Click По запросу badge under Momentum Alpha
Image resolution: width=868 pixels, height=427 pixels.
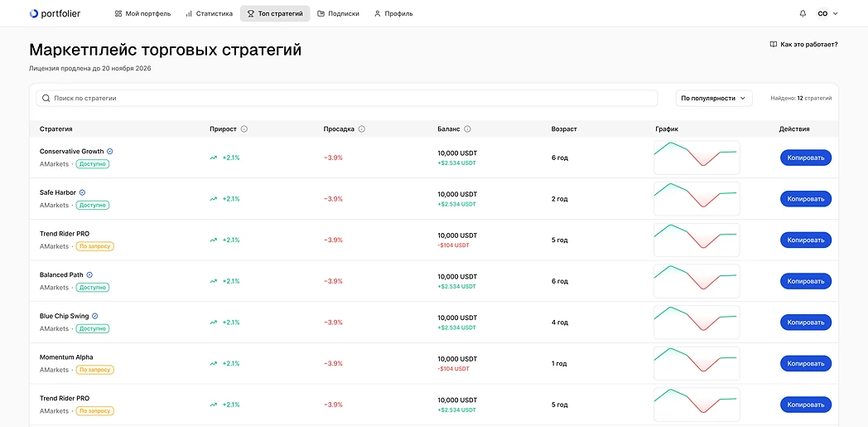pos(94,370)
